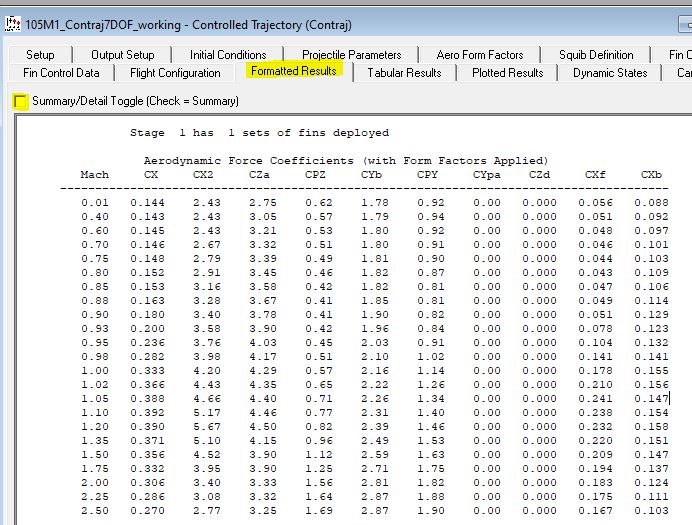Click the Mach column header in results
The height and width of the screenshot is (525, 692).
tap(94, 175)
